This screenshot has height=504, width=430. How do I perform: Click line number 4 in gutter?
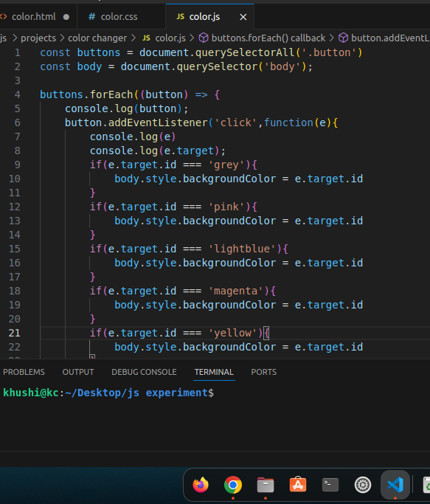click(18, 94)
